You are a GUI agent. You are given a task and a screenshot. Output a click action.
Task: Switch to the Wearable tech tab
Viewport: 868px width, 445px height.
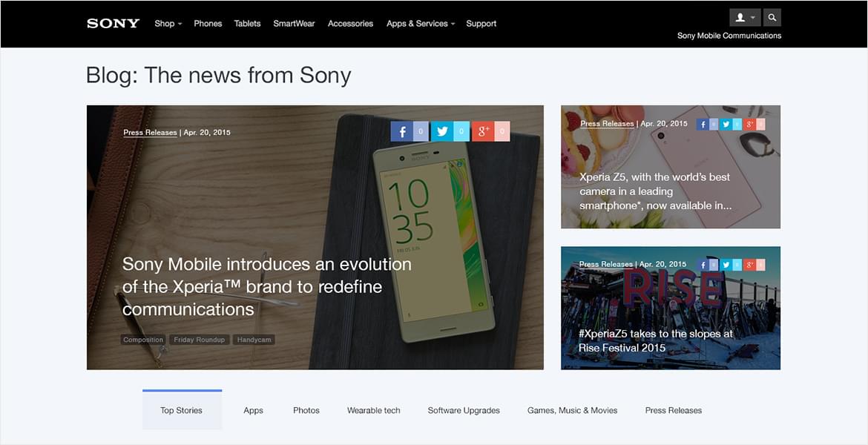[x=374, y=410]
